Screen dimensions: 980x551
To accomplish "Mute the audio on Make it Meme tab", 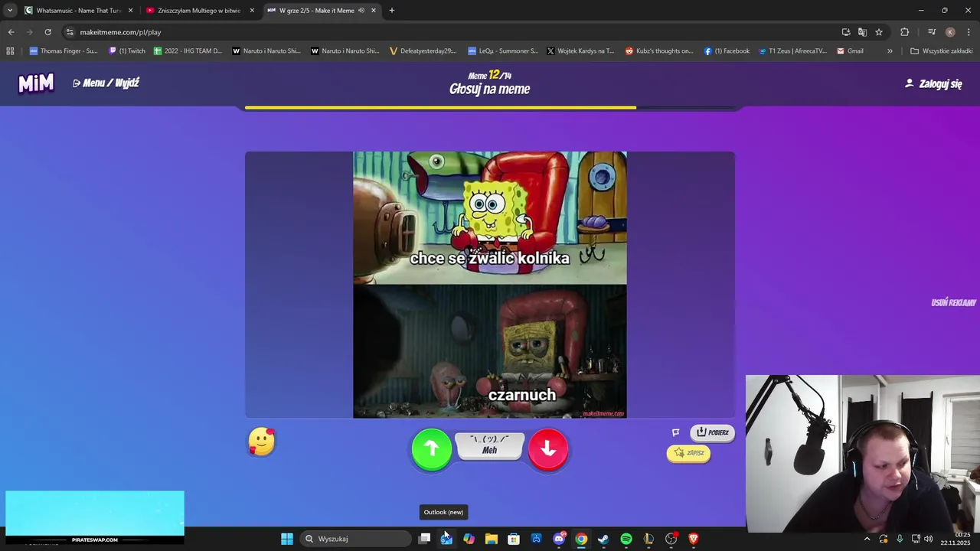I will click(x=361, y=11).
